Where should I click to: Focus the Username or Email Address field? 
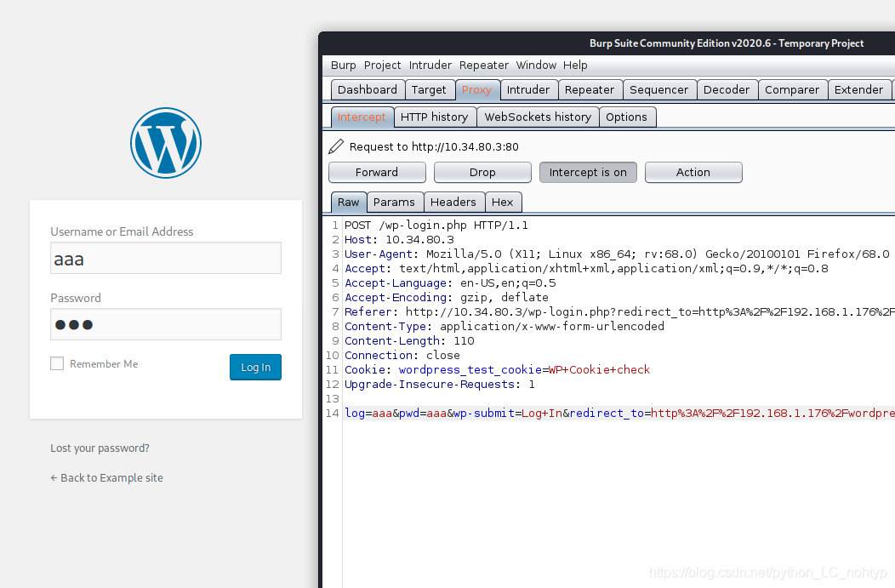tap(166, 258)
